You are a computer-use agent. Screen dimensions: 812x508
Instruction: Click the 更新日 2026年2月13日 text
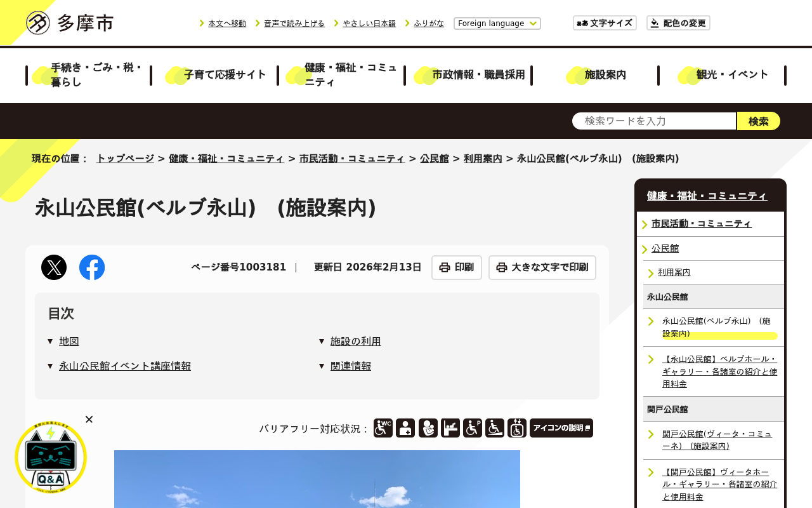[367, 267]
